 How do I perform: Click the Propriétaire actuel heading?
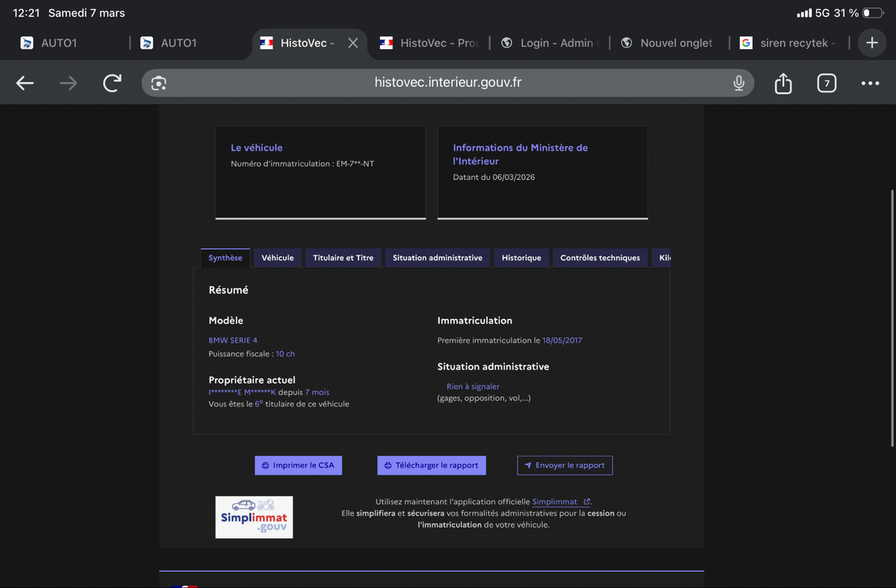coord(252,380)
